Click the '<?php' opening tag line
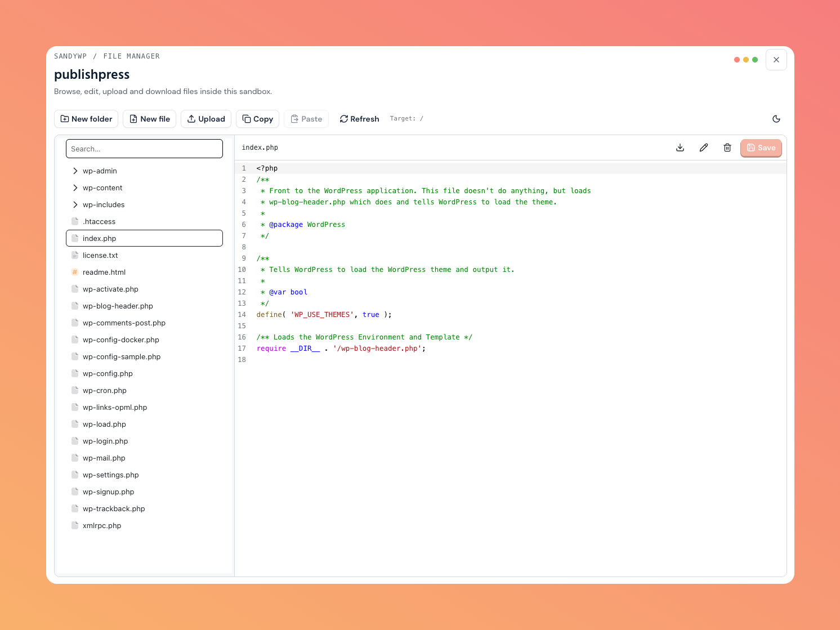The height and width of the screenshot is (630, 840). point(267,168)
